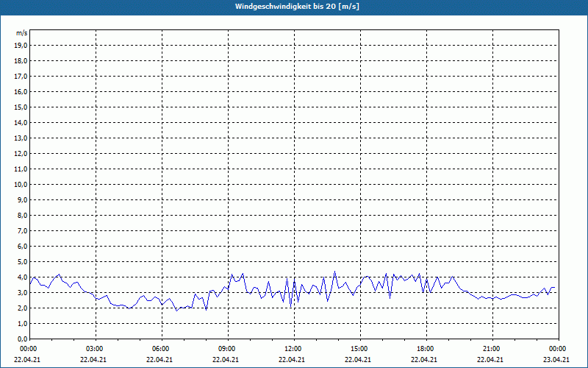Select the '4,0' y-axis value
588x368 pixels.
point(22,277)
